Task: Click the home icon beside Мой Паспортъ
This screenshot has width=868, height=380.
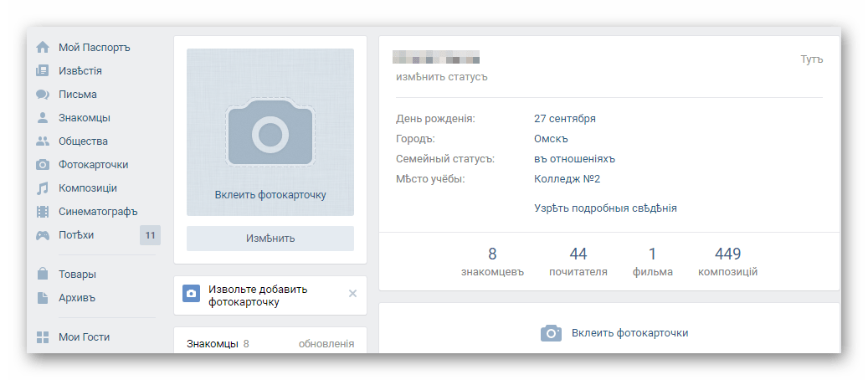Action: pos(43,48)
